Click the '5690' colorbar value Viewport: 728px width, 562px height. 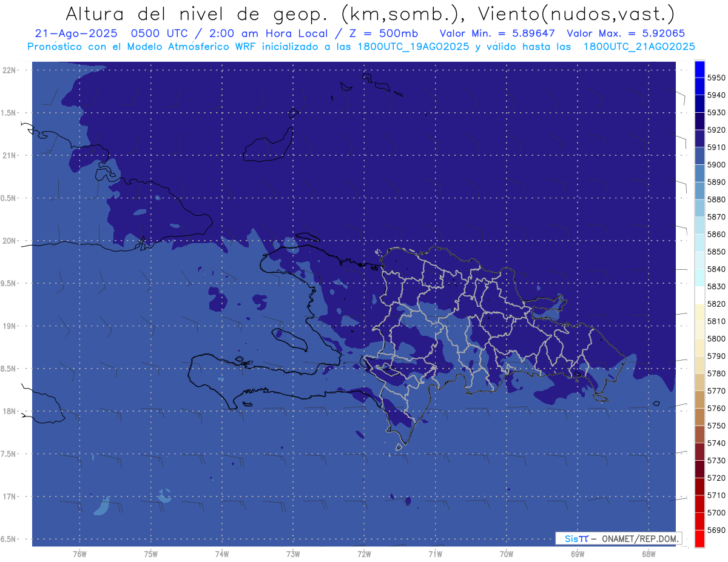tap(716, 530)
